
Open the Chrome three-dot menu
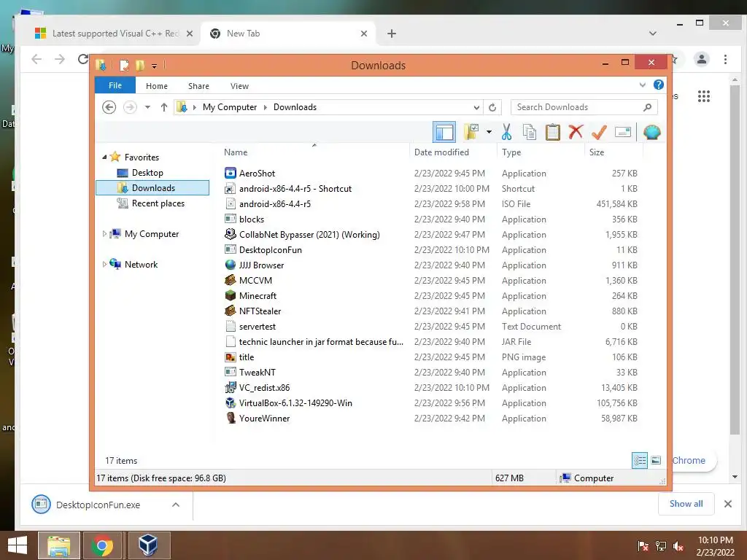[x=726, y=60]
